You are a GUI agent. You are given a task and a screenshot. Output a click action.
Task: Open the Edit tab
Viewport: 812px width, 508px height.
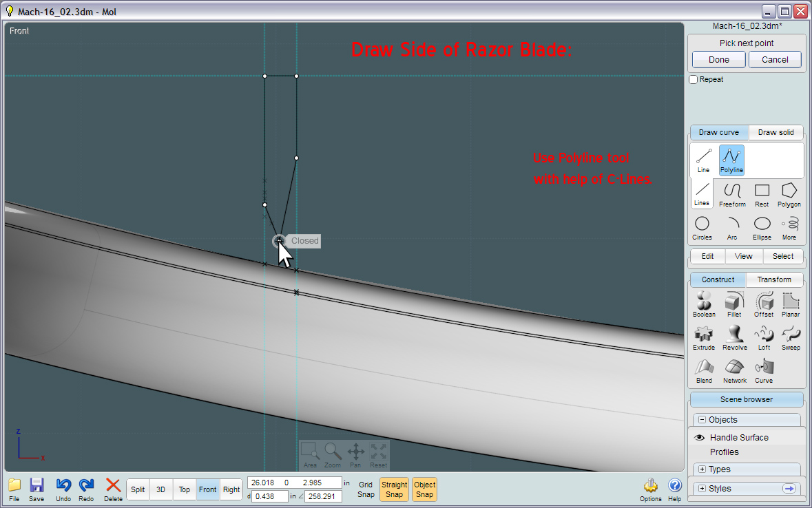(x=707, y=256)
